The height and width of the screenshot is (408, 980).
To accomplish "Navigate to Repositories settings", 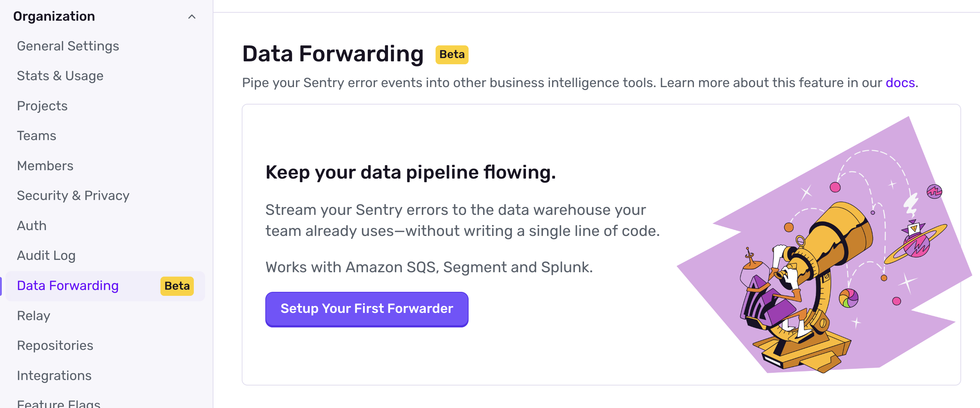I will 55,345.
